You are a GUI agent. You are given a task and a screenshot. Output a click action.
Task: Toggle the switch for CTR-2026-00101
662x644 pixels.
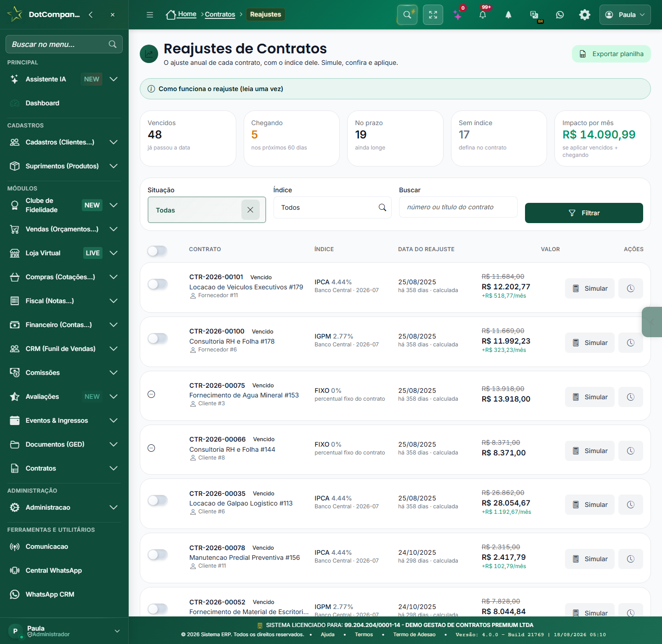point(157,284)
